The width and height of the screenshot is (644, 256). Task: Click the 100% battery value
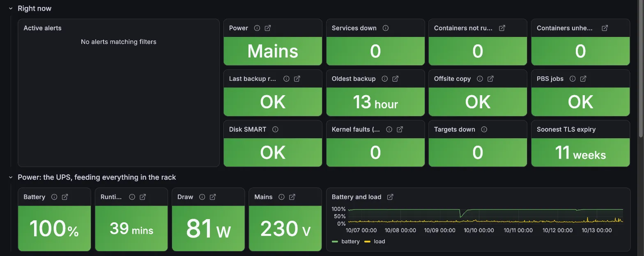[x=54, y=229]
